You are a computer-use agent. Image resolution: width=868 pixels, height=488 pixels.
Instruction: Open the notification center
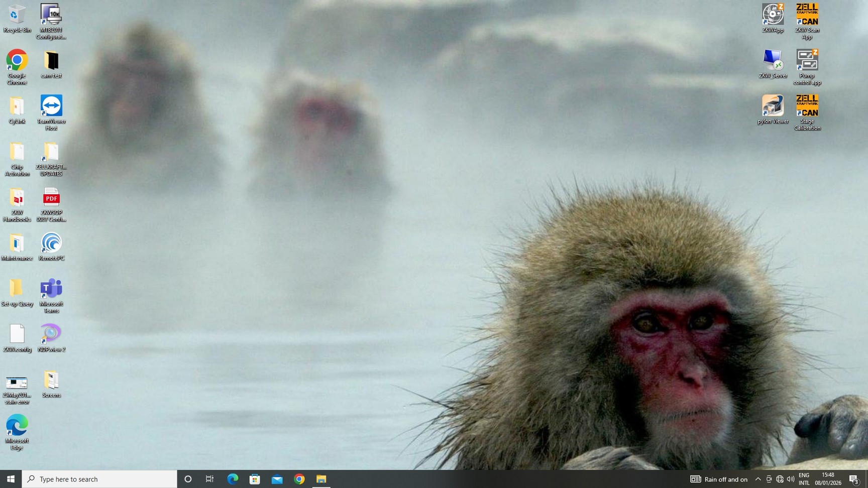854,479
